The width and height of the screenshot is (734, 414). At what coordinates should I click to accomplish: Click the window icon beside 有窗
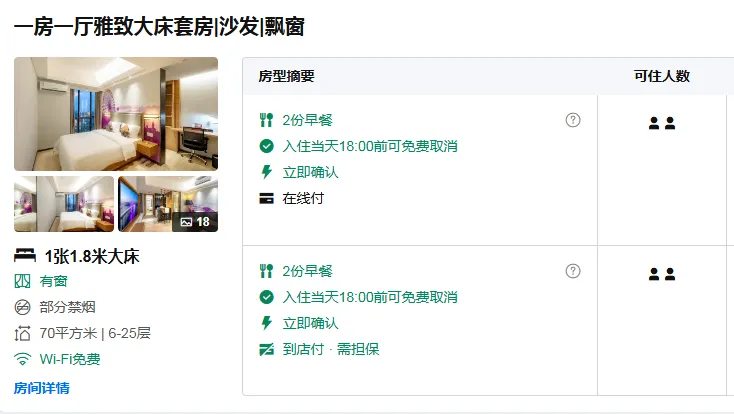click(x=22, y=281)
